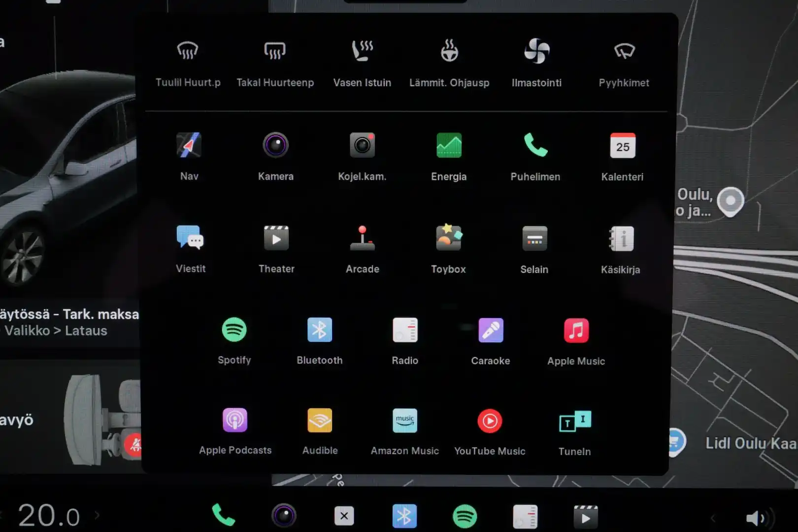The width and height of the screenshot is (798, 532).
Task: Open the Kalenteri calendar app
Action: 623,157
